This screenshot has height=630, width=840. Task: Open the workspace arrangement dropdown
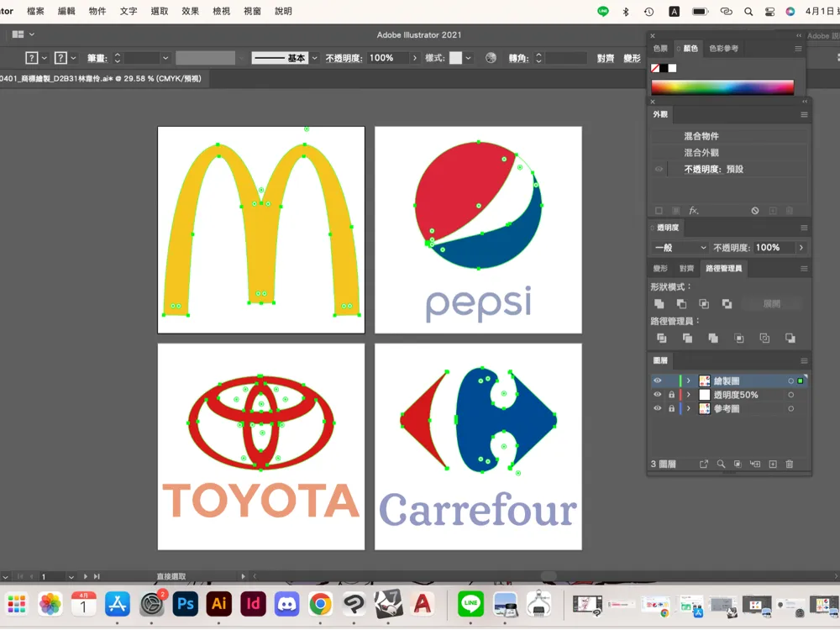point(24,34)
